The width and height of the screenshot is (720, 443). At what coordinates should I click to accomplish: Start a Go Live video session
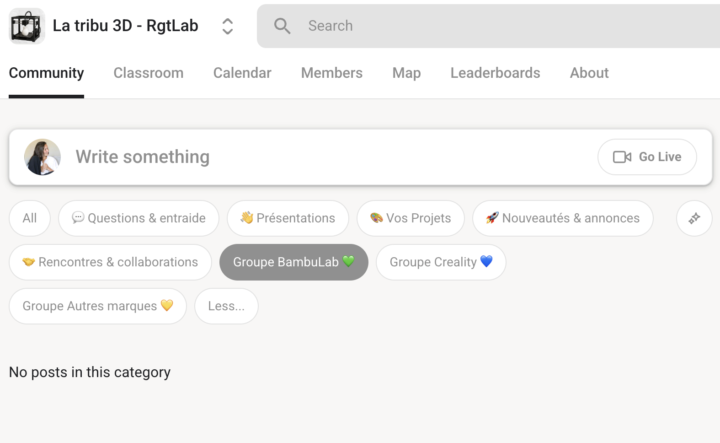tap(647, 157)
